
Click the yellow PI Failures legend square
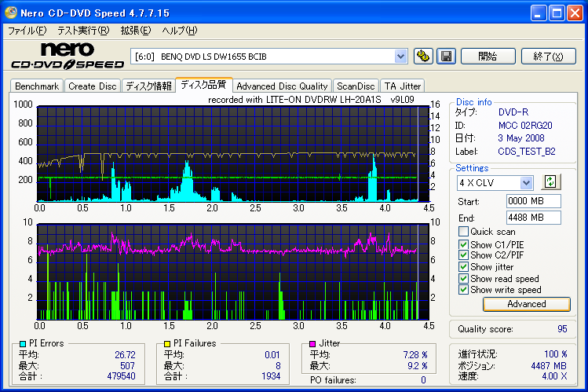point(167,343)
